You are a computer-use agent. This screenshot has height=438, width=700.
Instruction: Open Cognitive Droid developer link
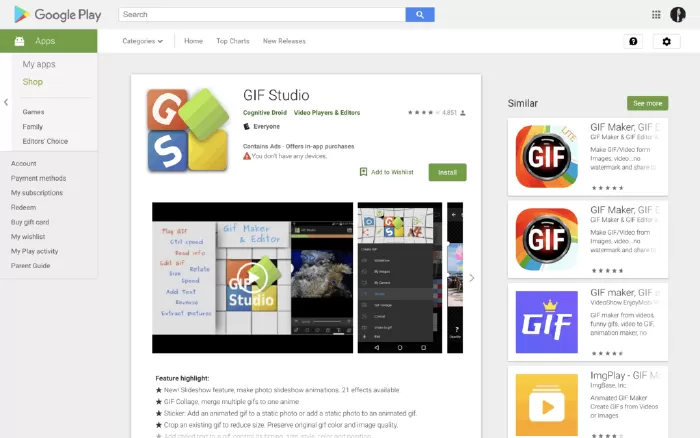(x=265, y=113)
